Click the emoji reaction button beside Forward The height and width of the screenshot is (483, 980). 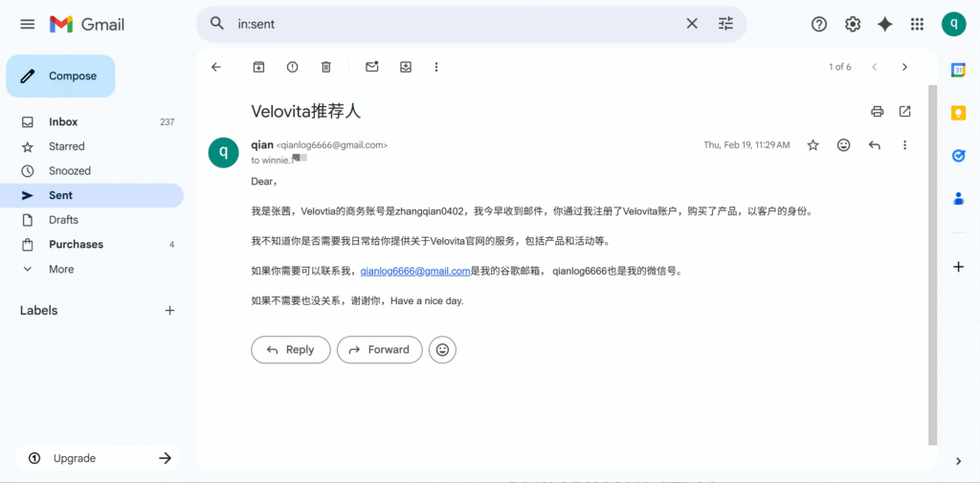pyautogui.click(x=442, y=350)
